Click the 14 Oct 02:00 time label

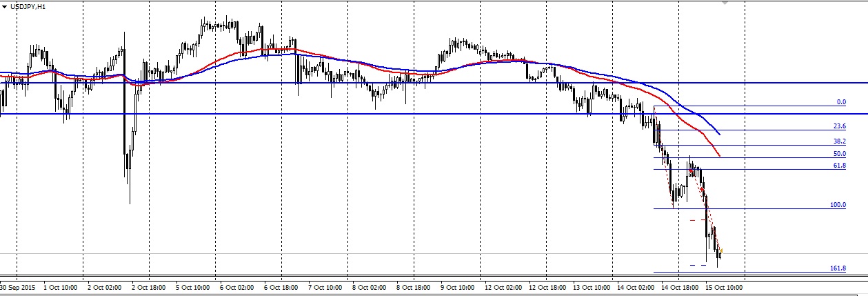pyautogui.click(x=635, y=286)
